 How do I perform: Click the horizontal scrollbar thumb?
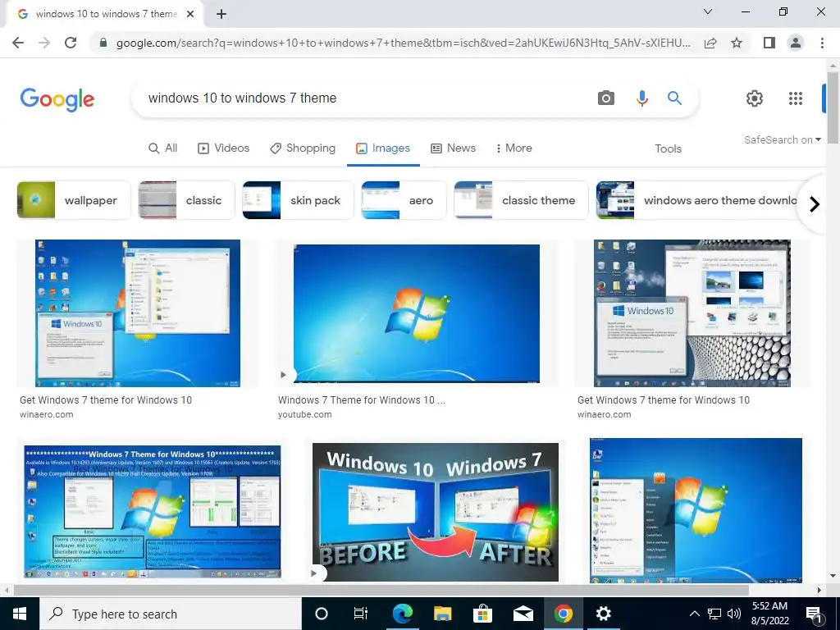click(381, 590)
